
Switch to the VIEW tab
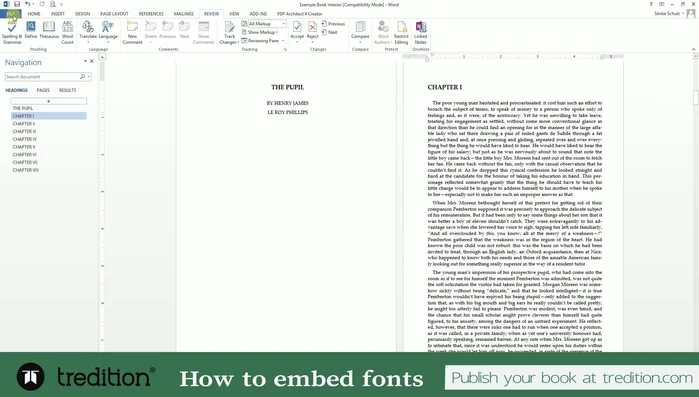tap(234, 14)
